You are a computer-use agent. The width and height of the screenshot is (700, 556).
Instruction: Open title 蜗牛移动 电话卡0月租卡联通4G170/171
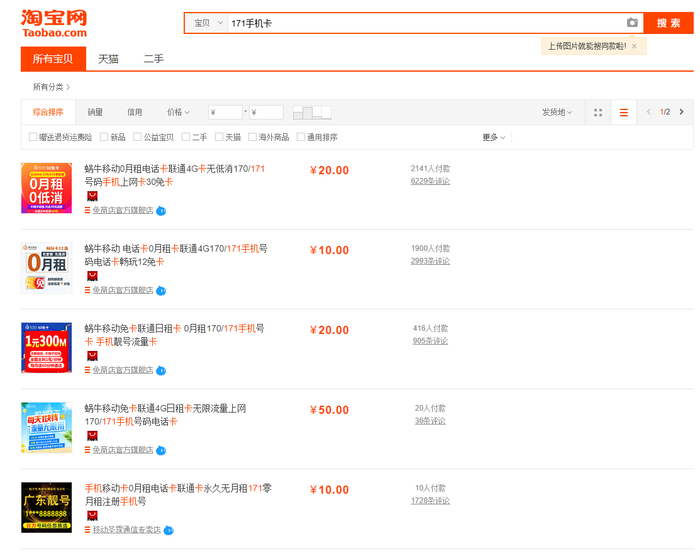click(x=176, y=255)
